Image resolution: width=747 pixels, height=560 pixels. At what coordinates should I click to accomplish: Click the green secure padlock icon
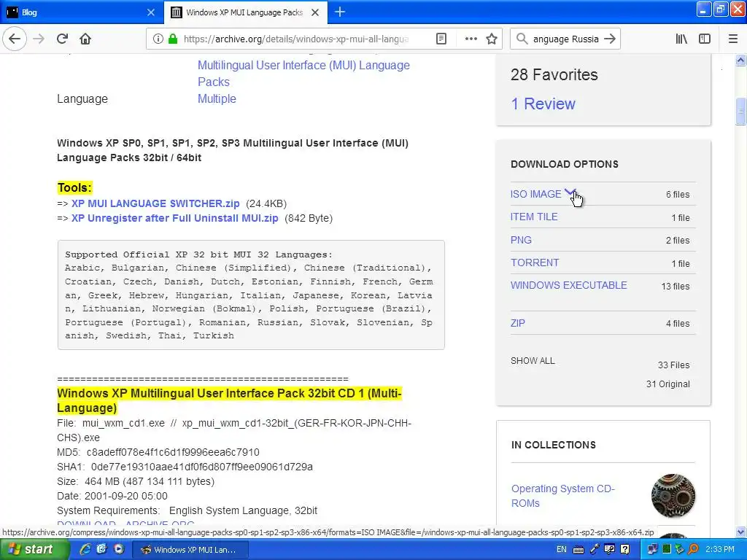click(173, 39)
